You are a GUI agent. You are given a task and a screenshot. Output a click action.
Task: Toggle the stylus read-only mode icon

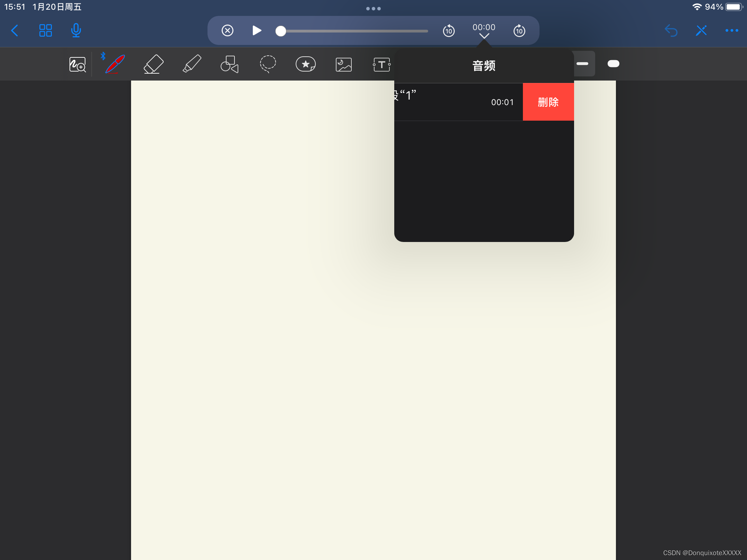(701, 30)
